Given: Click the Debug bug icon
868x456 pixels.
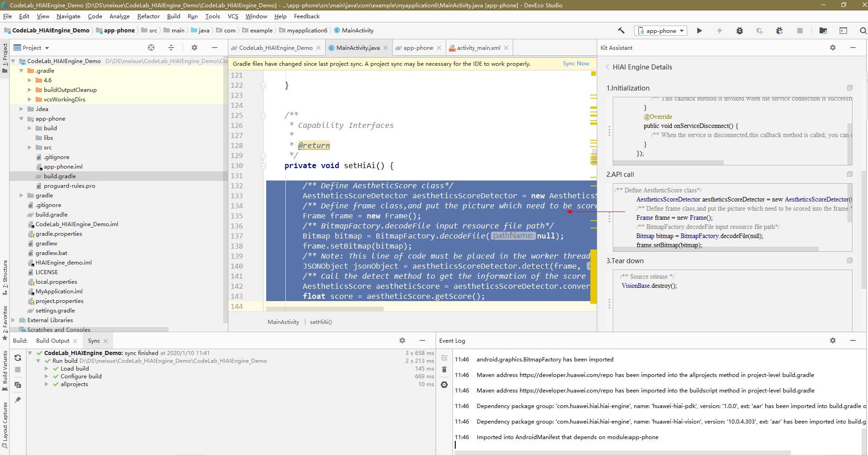Looking at the screenshot, I should click(739, 31).
